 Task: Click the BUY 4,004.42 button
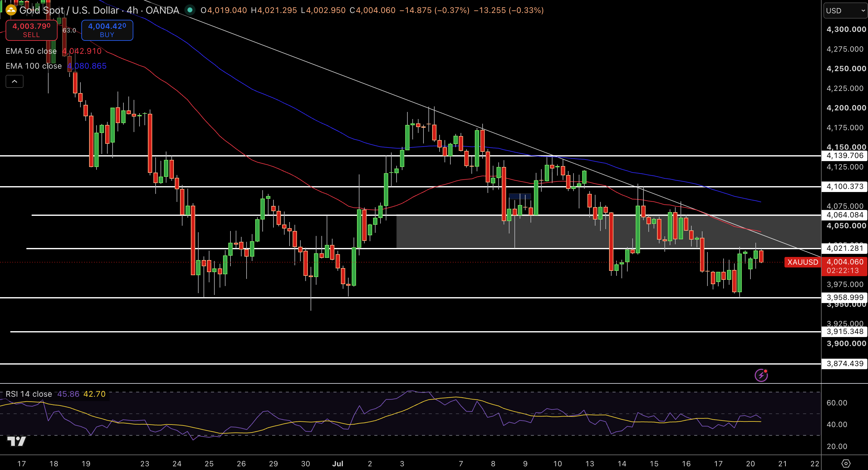(107, 30)
